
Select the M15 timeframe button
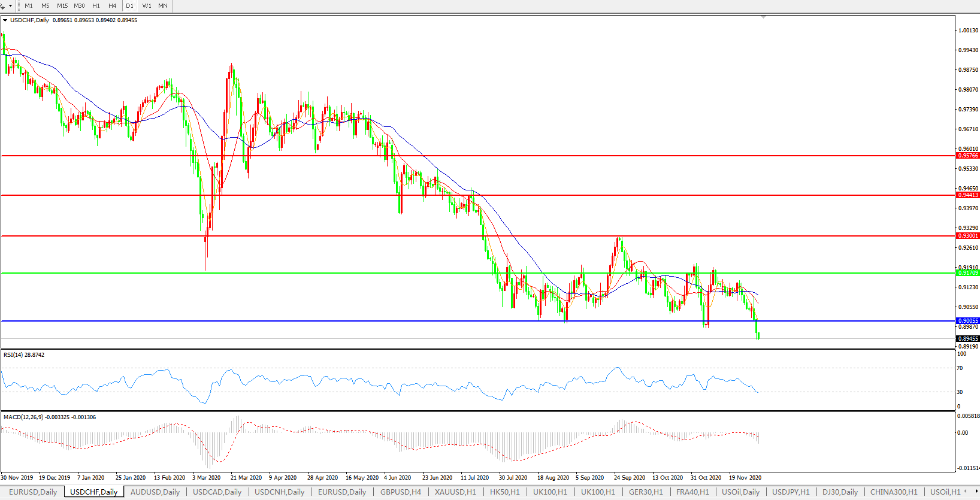tap(62, 6)
